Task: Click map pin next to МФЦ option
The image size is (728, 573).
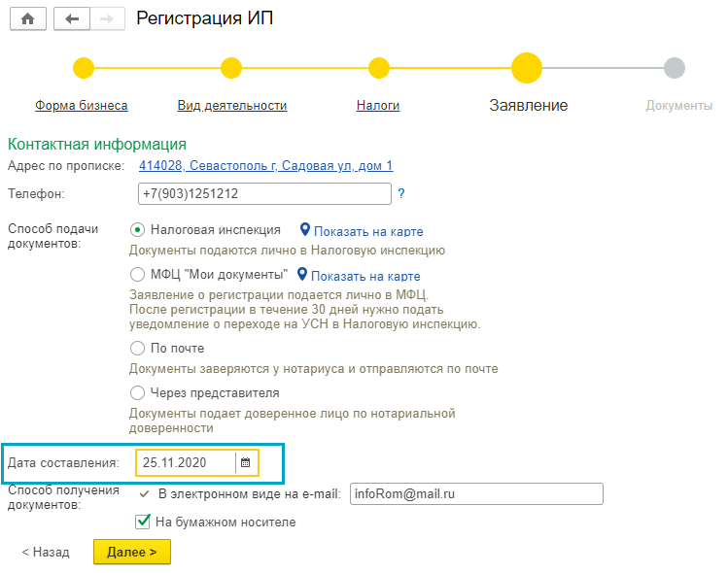Action: 302,275
